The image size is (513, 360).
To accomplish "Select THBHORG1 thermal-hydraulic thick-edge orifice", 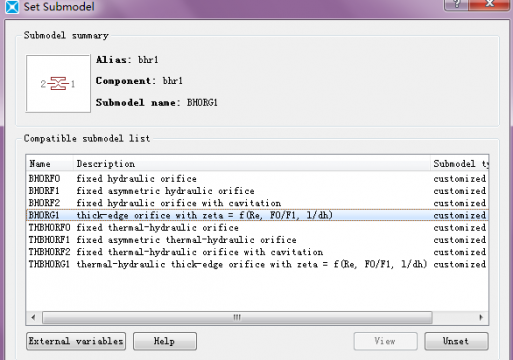I will [257, 264].
